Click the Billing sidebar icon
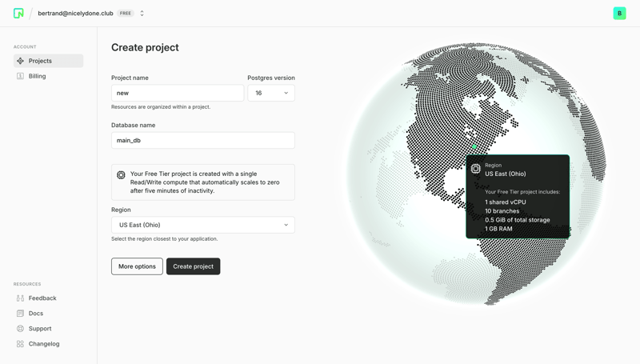640x364 pixels. click(x=21, y=76)
